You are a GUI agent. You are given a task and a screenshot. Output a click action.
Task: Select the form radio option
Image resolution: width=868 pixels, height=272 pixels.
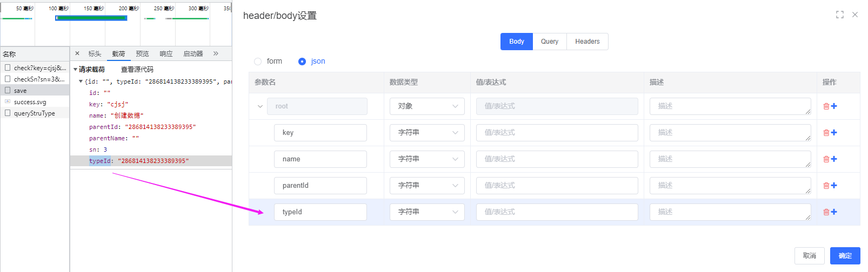258,62
